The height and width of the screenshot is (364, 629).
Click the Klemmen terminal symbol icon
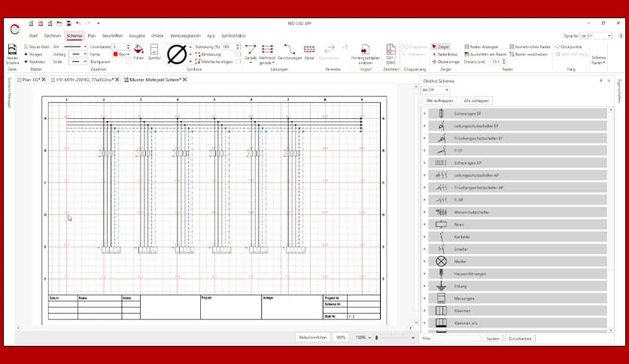[x=441, y=311]
